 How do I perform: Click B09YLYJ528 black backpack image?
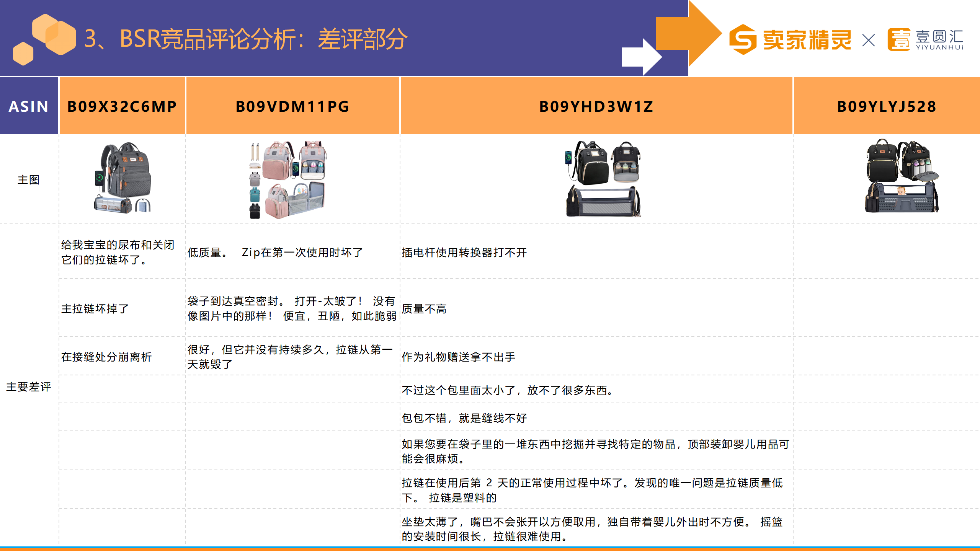coord(902,176)
